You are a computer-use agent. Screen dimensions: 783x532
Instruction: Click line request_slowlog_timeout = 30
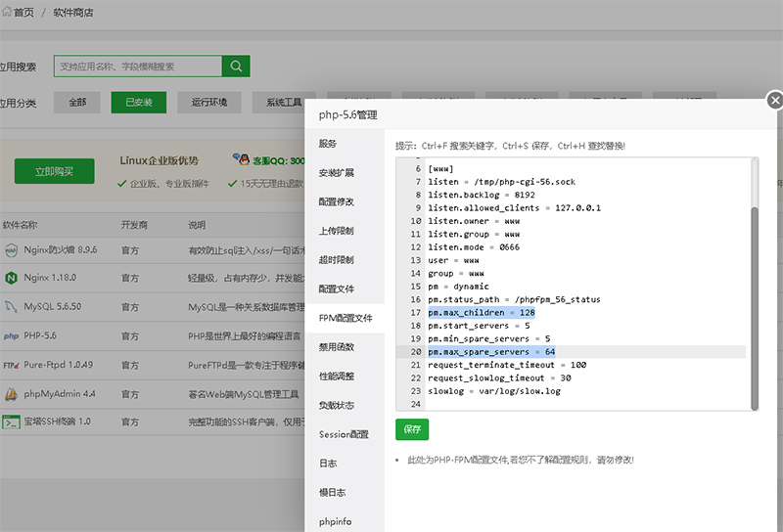[499, 377]
